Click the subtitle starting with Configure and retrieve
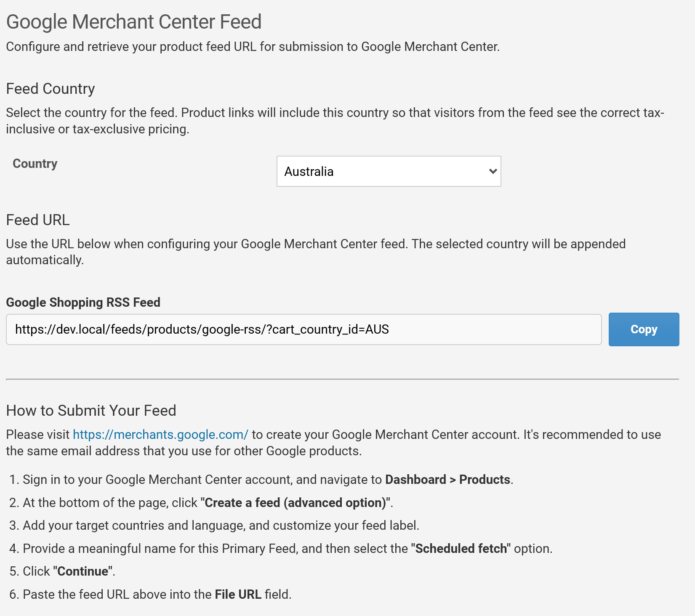Image resolution: width=695 pixels, height=616 pixels. click(x=253, y=47)
